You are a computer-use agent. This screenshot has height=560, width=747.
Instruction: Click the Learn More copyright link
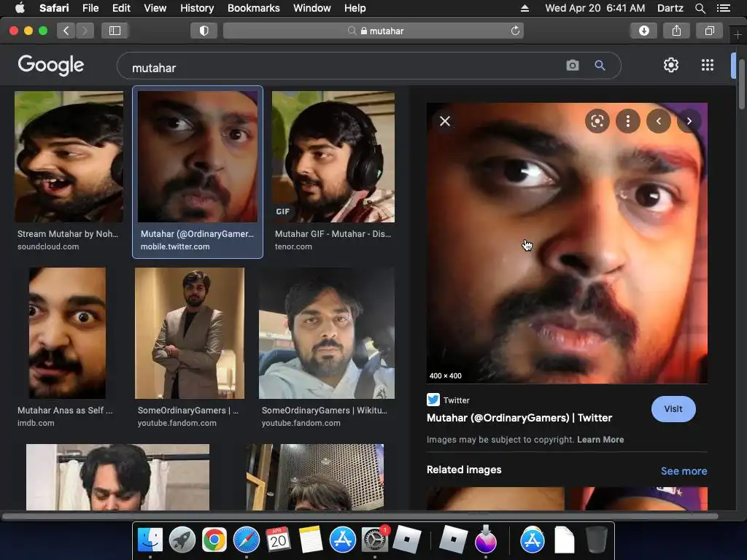[x=600, y=440]
